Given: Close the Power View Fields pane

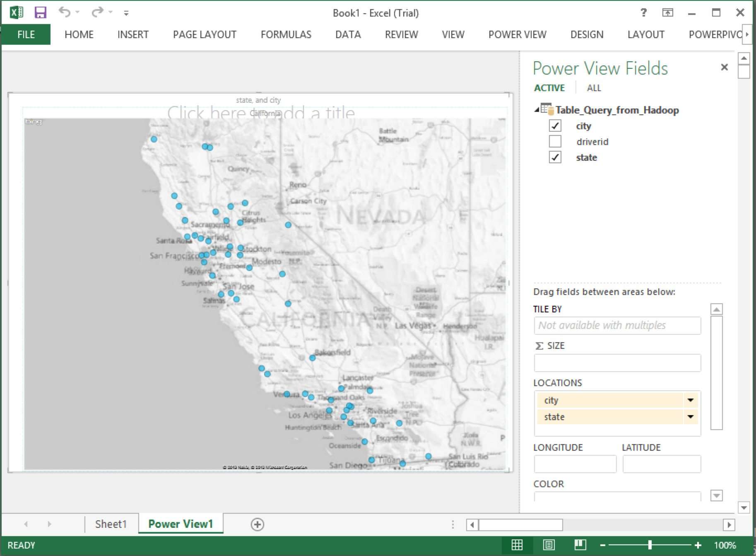Looking at the screenshot, I should pyautogui.click(x=724, y=67).
